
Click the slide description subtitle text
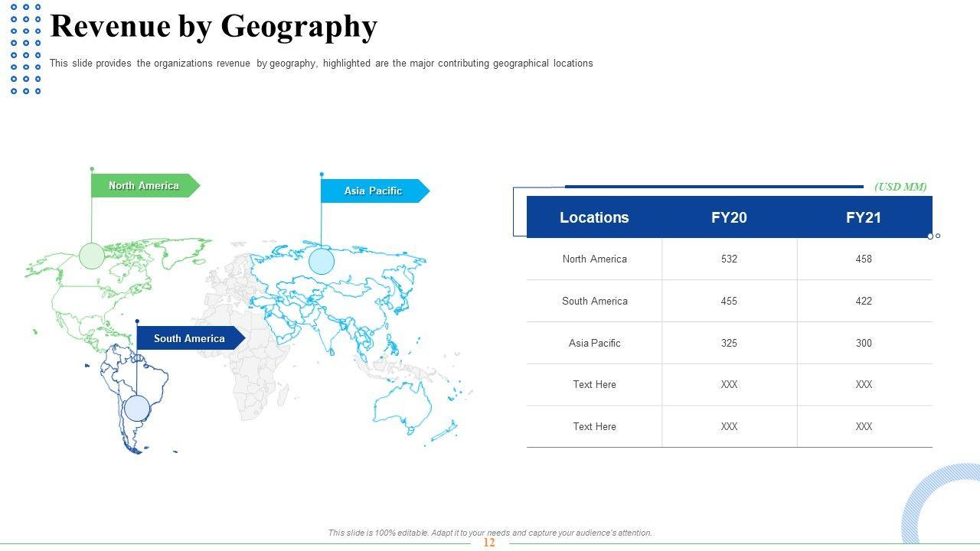(321, 64)
